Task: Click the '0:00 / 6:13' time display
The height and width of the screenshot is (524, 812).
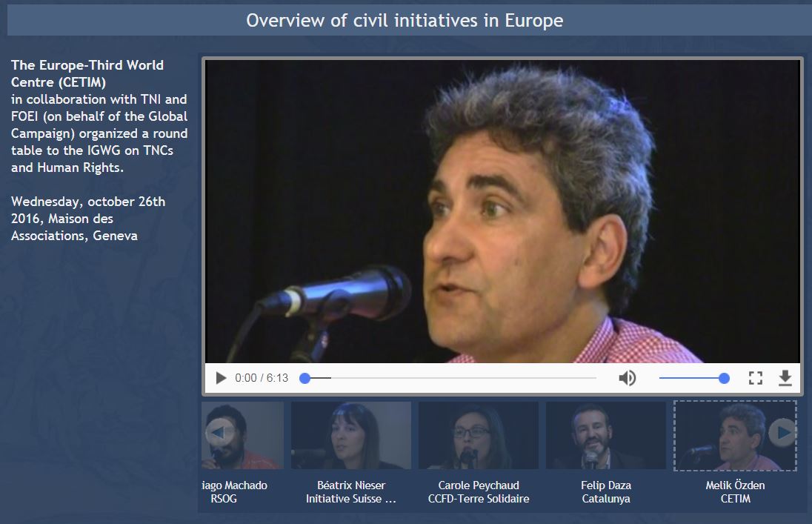Action: coord(262,378)
